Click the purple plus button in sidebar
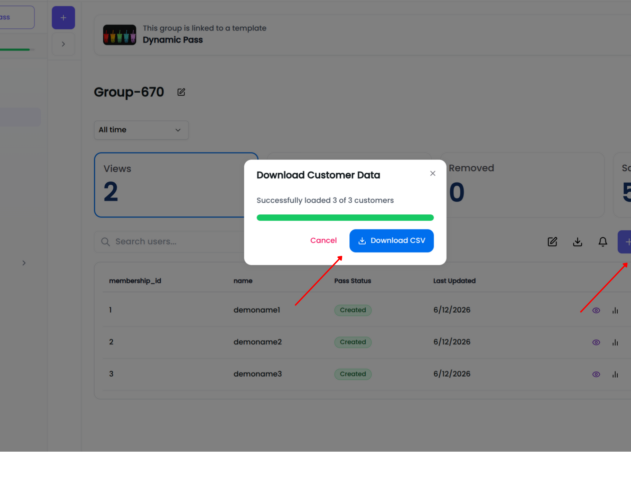The width and height of the screenshot is (631, 498). pos(63,18)
